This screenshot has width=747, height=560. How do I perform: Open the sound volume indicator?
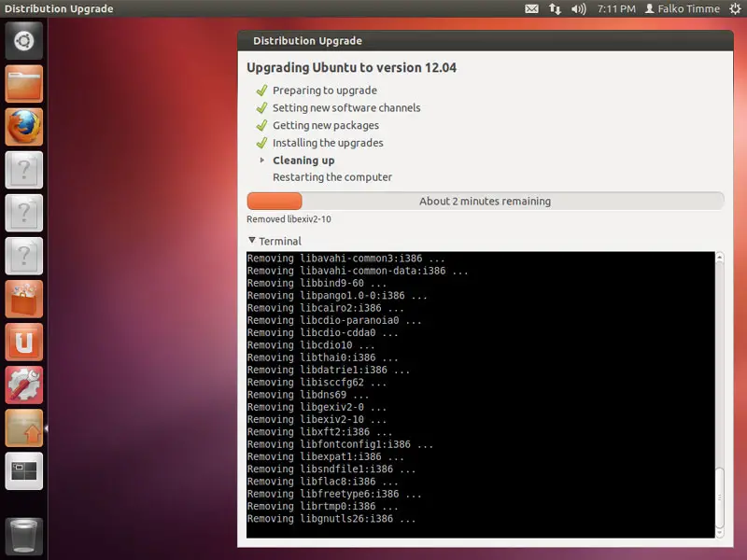[x=578, y=8]
